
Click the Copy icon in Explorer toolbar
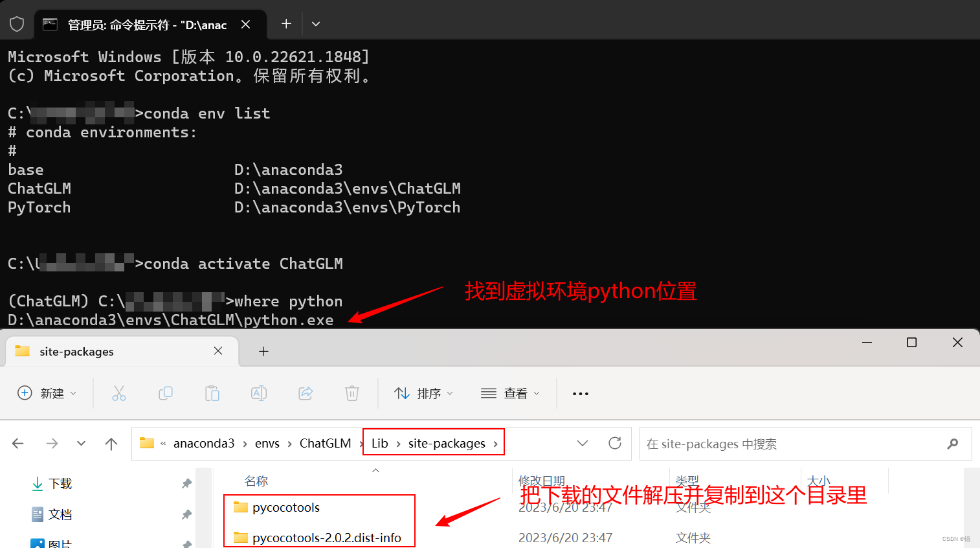click(x=166, y=393)
